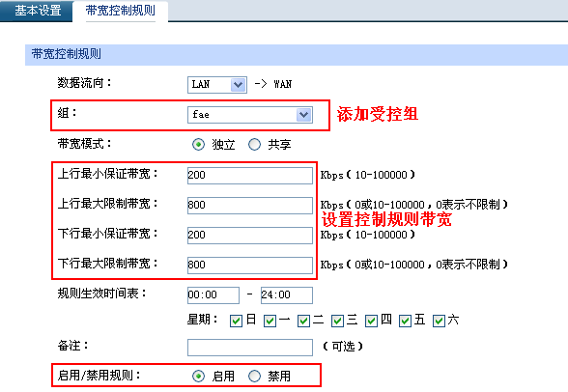Screen dimensions: 568x392
Task: Open the 组 dropdown showing fae
Action: click(250, 115)
